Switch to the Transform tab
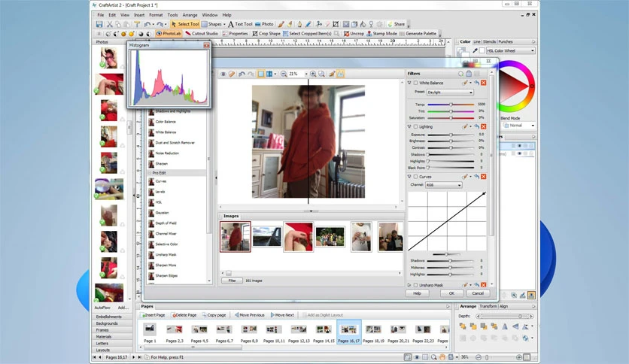 pos(488,306)
